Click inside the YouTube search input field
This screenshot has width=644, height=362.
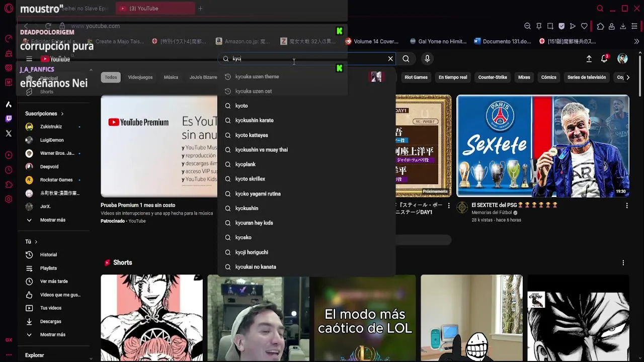coord(307,59)
